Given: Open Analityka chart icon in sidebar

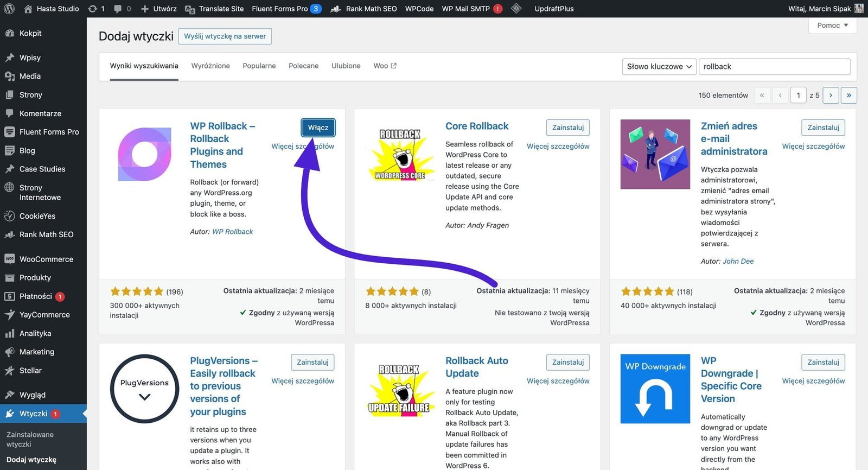Looking at the screenshot, I should (x=9, y=333).
